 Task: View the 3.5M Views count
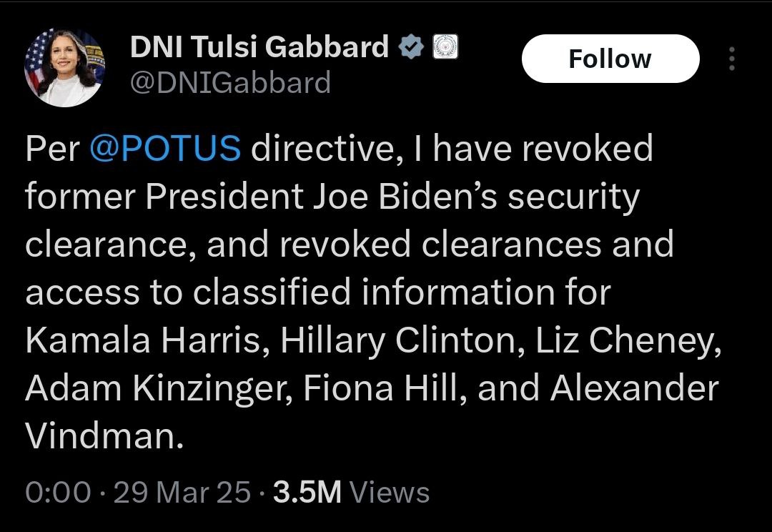click(x=351, y=492)
